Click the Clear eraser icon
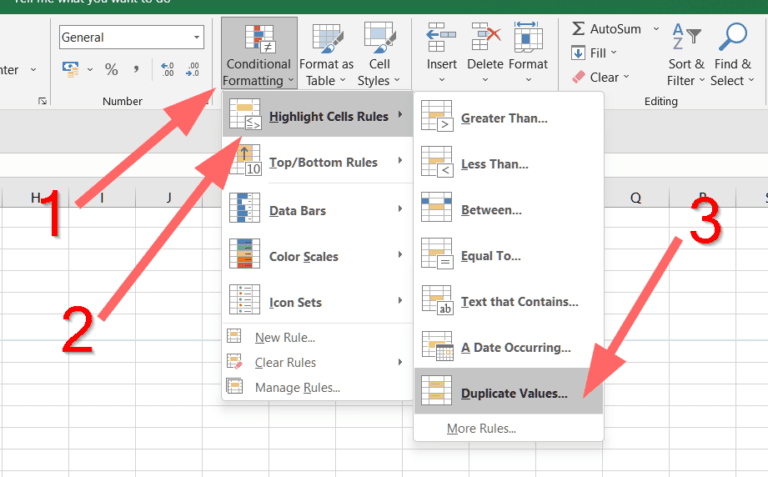This screenshot has height=477, width=768. 578,77
